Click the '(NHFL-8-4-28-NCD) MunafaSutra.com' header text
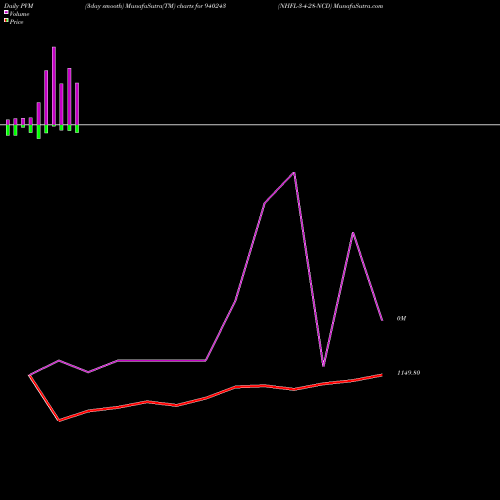500x500 pixels. 331,6
